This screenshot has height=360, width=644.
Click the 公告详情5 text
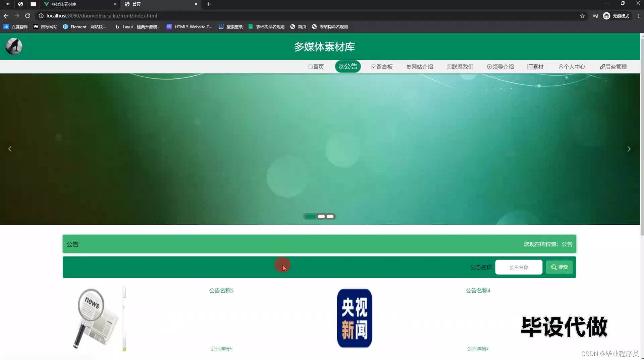click(x=221, y=349)
